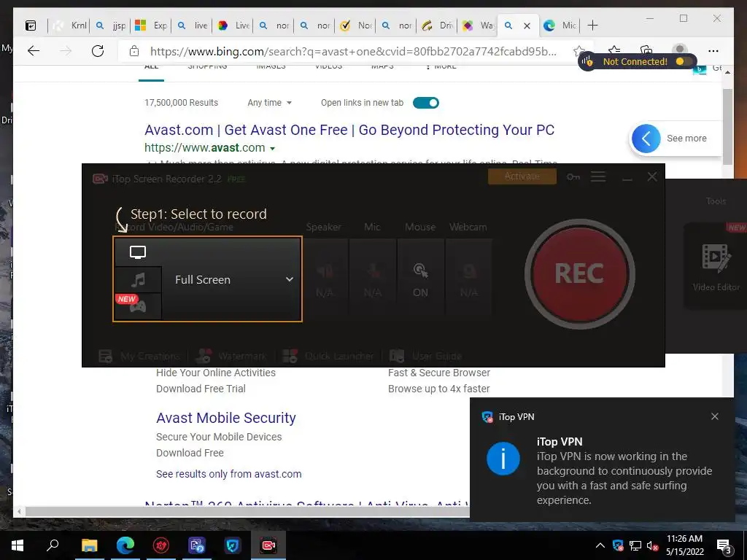Open Microsoft Edge from taskbar
747x560 pixels.
(x=125, y=545)
